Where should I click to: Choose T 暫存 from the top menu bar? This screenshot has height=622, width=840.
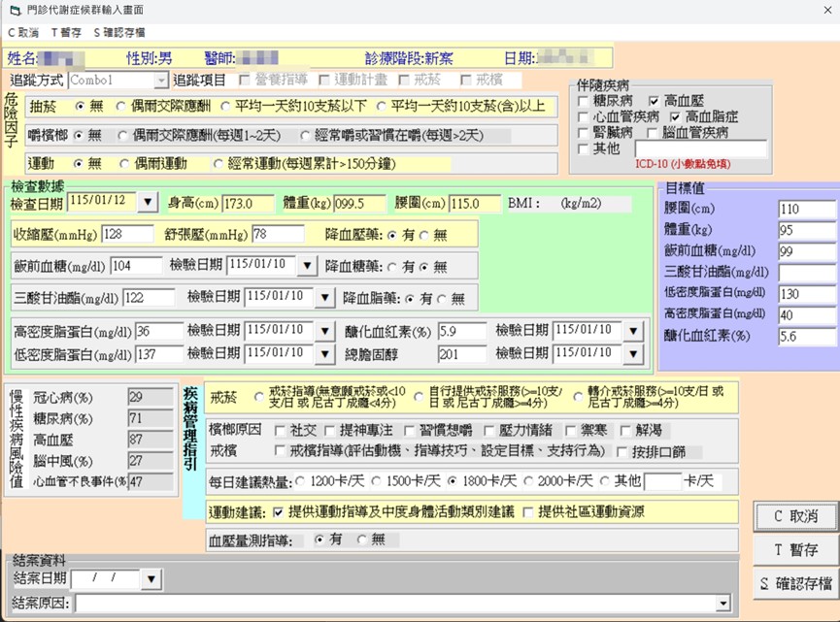pos(66,32)
